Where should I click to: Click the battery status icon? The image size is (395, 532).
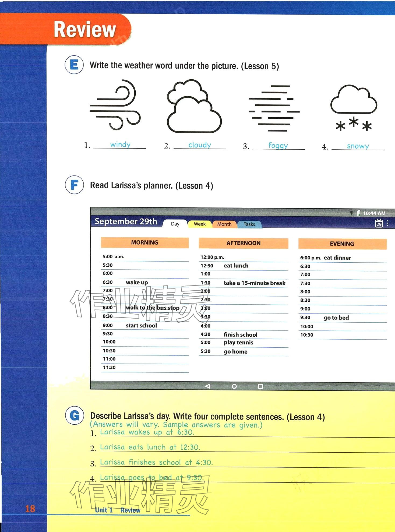point(359,213)
